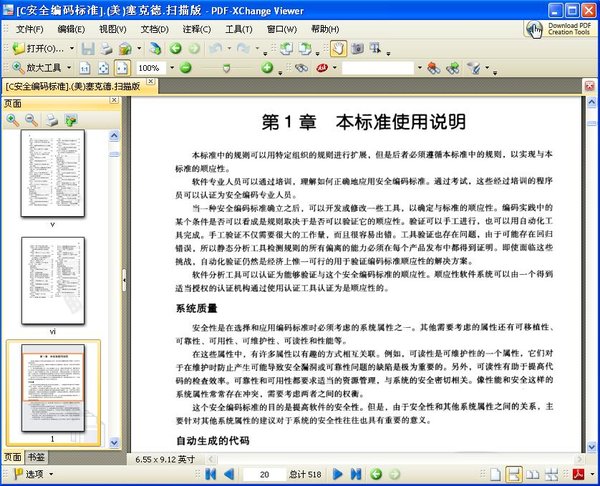This screenshot has height=486, width=600.
Task: Toggle the fit page view button
Action: click(102, 68)
